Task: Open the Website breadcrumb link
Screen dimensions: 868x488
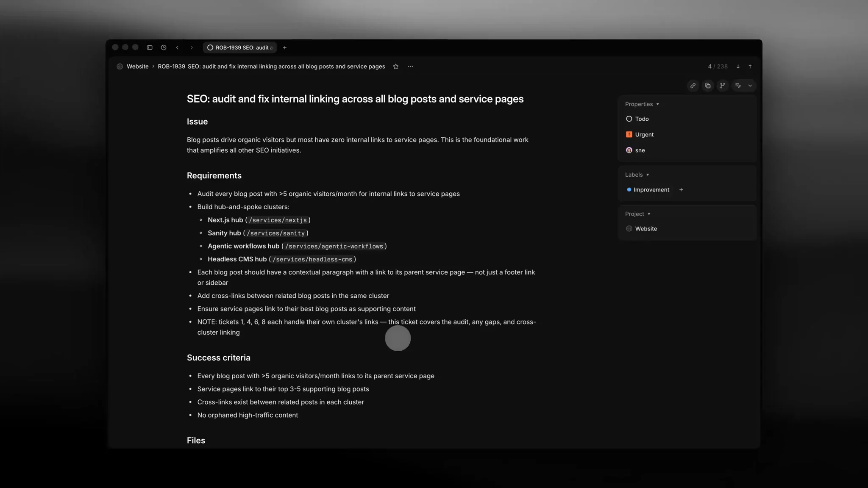Action: click(137, 67)
